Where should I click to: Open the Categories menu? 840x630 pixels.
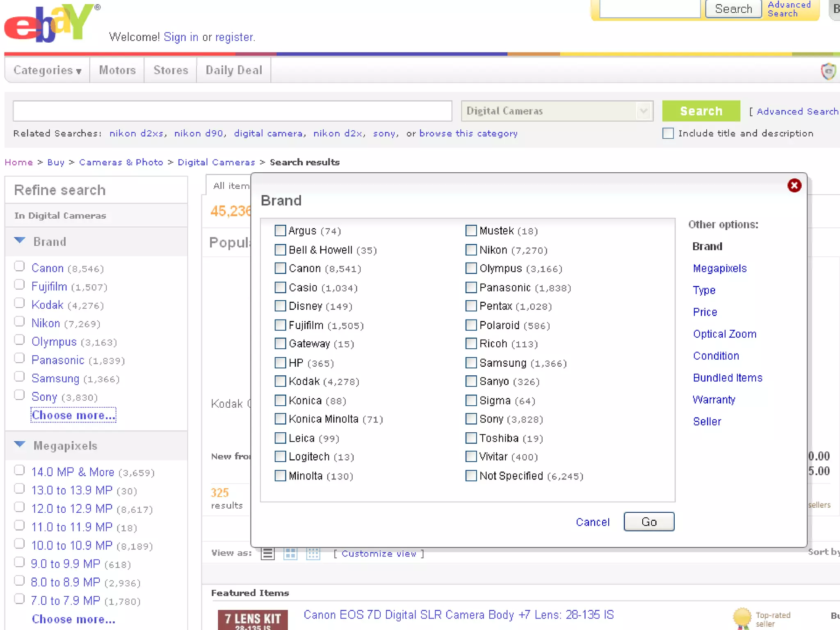pos(48,70)
